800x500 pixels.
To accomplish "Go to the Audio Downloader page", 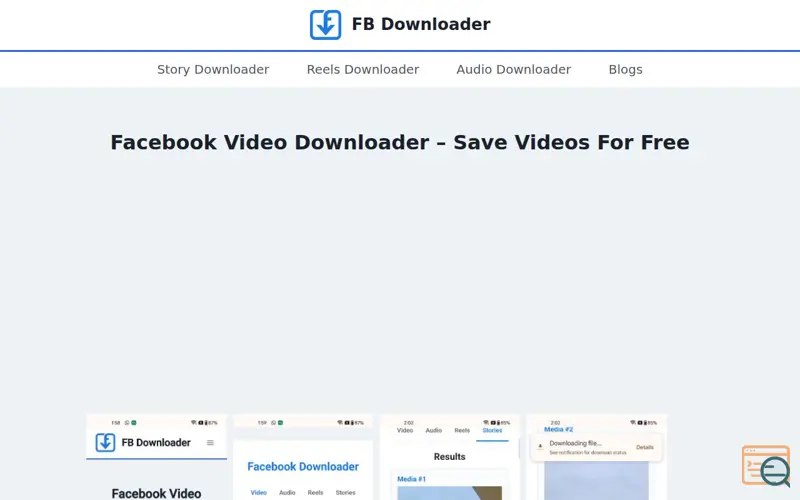I will [514, 69].
